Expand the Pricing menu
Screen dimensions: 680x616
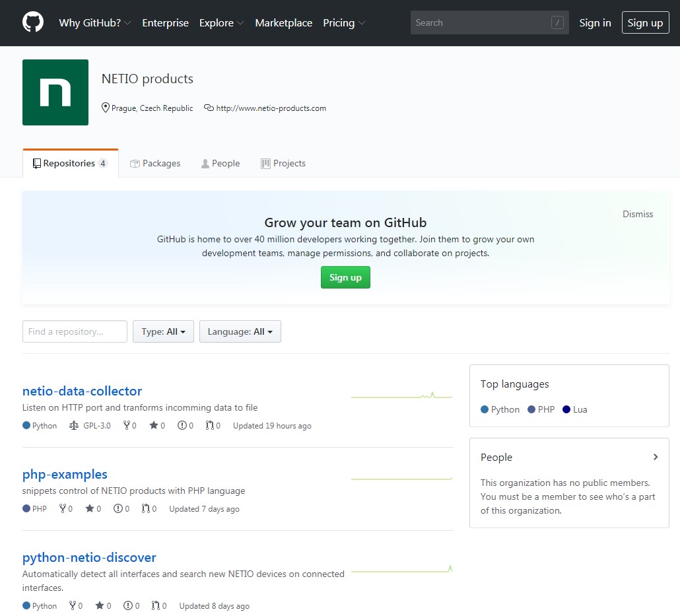click(344, 22)
